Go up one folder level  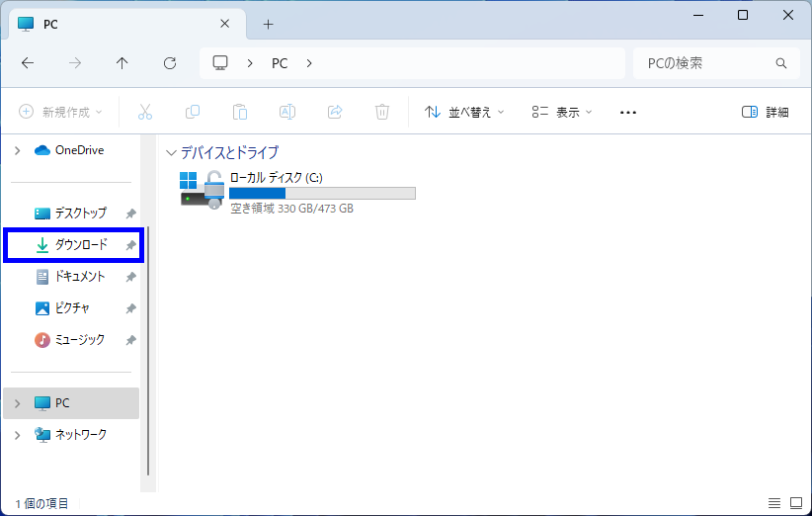click(x=122, y=63)
